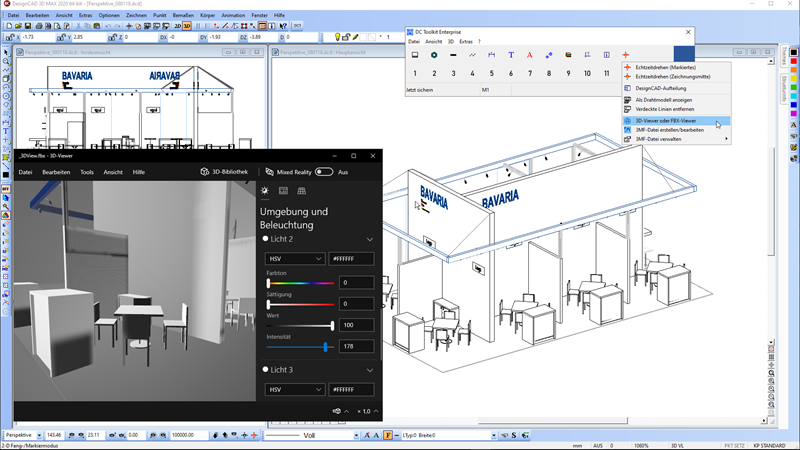The width and height of the screenshot is (800, 450).
Task: Toggle the X coordinate lock
Action: click(10, 37)
